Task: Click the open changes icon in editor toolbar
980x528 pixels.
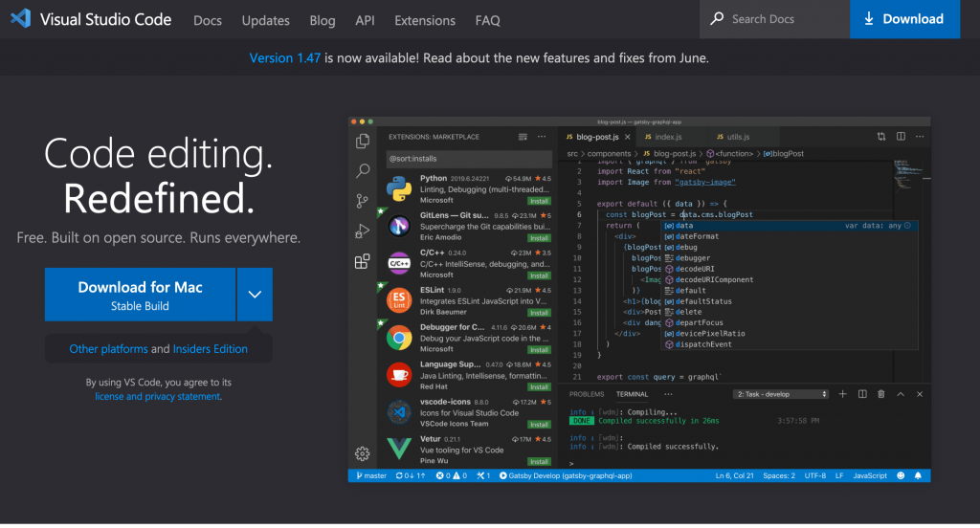Action: [x=881, y=137]
